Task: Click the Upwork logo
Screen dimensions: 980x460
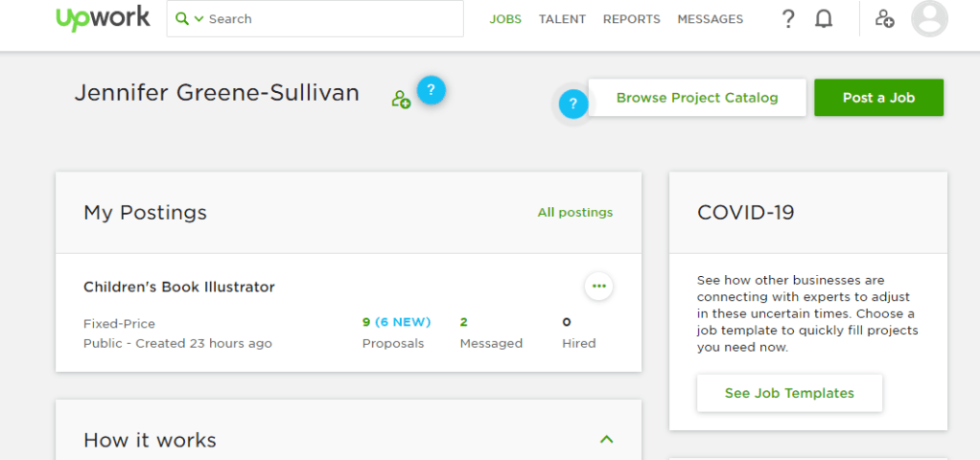Action: pyautogui.click(x=103, y=19)
